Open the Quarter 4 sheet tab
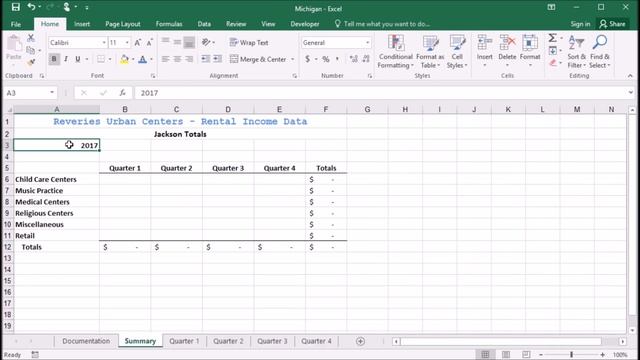 point(316,341)
